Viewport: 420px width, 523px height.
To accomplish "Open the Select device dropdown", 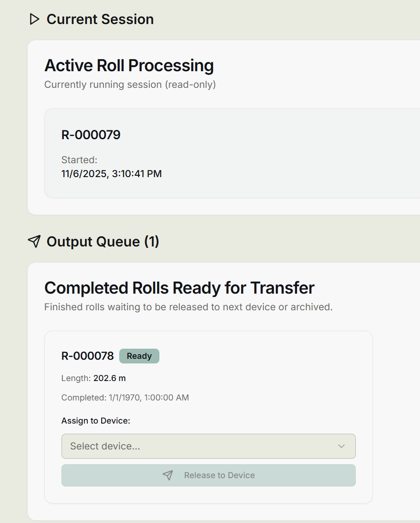I will [208, 446].
